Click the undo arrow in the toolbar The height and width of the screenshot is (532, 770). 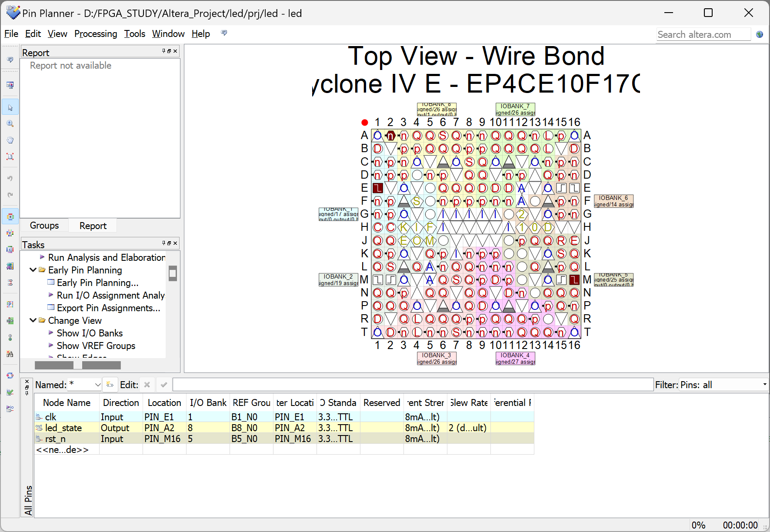10,178
